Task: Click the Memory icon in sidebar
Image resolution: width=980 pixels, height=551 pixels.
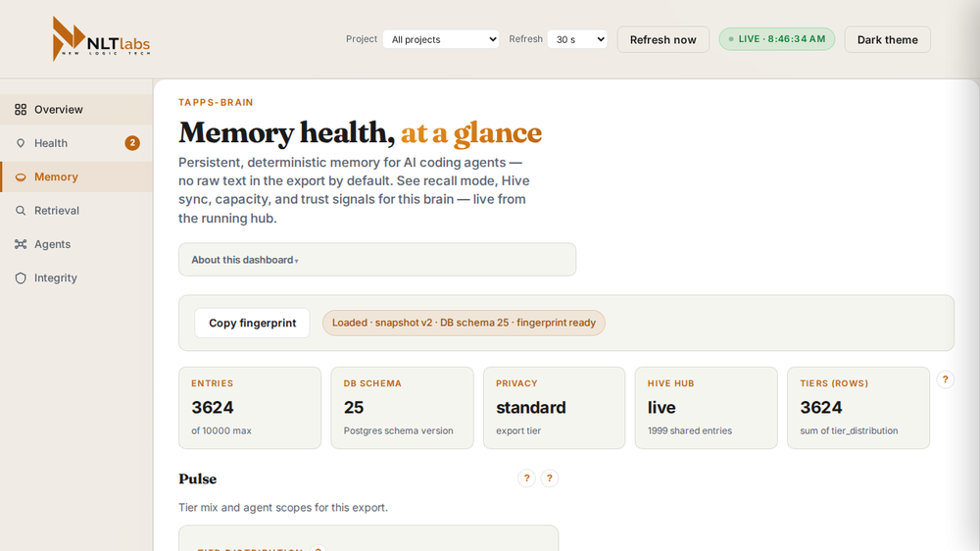Action: coord(21,177)
